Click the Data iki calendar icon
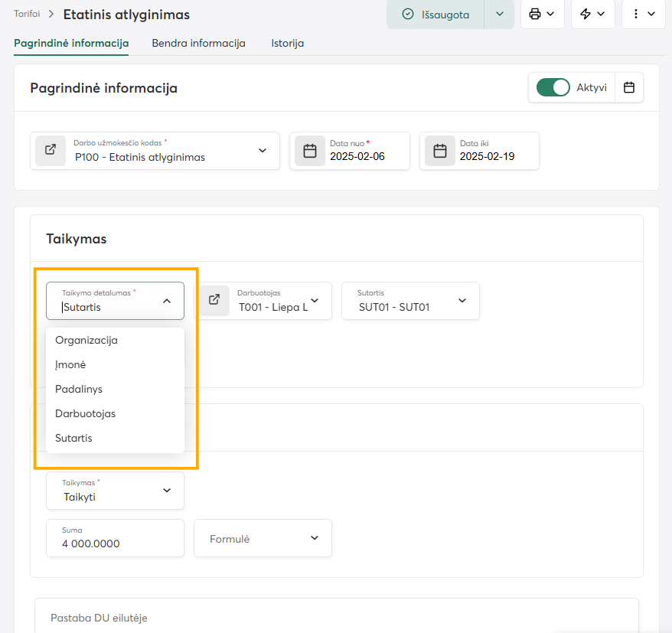 point(440,151)
